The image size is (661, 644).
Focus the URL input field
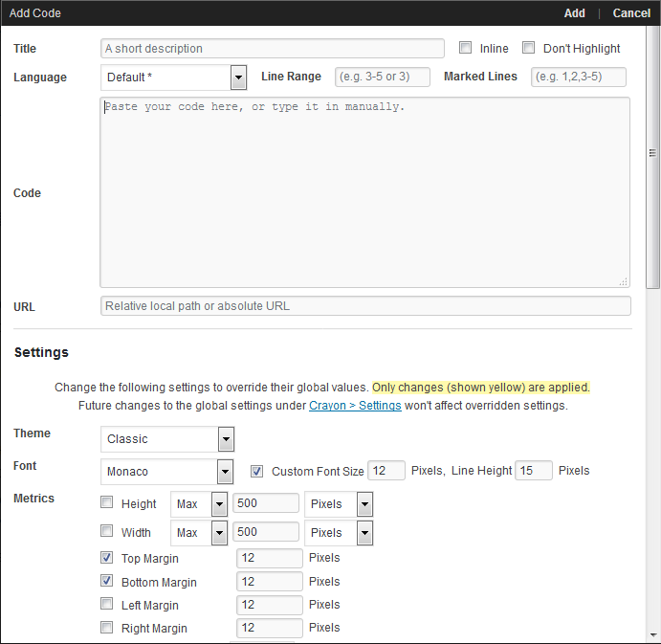[x=365, y=306]
